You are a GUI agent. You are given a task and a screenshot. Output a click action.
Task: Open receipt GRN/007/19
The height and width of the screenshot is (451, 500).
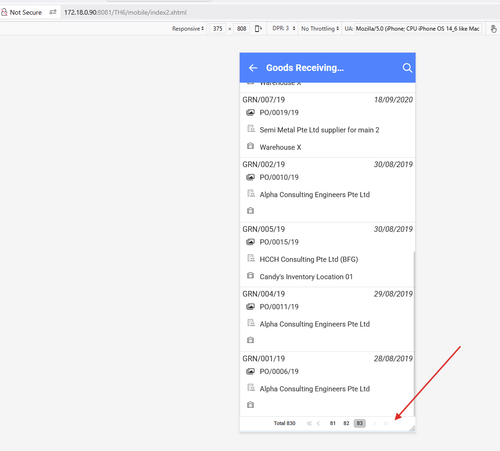tap(264, 100)
